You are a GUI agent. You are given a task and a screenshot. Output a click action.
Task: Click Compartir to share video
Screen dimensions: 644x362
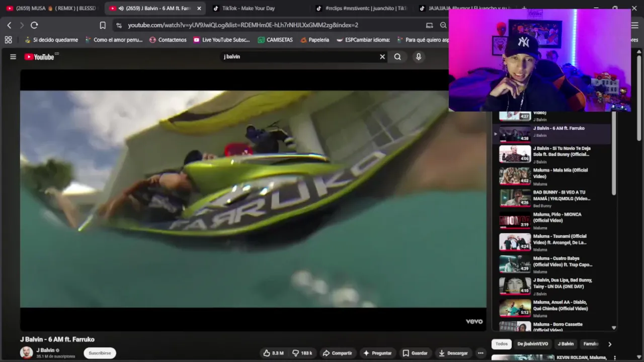click(337, 353)
